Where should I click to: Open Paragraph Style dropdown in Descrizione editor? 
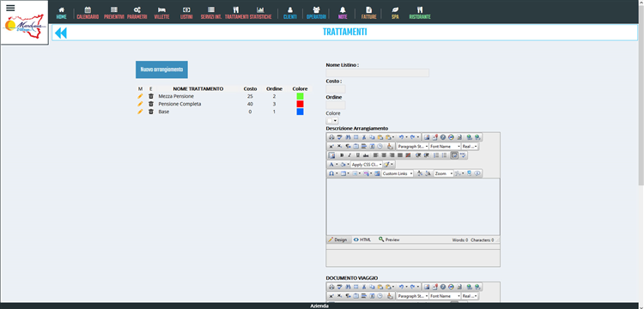tap(413, 146)
